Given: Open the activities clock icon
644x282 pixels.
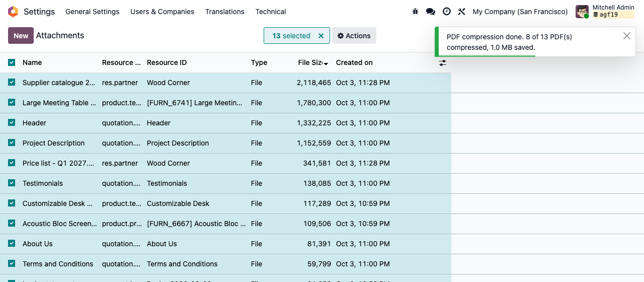Looking at the screenshot, I should (x=447, y=12).
